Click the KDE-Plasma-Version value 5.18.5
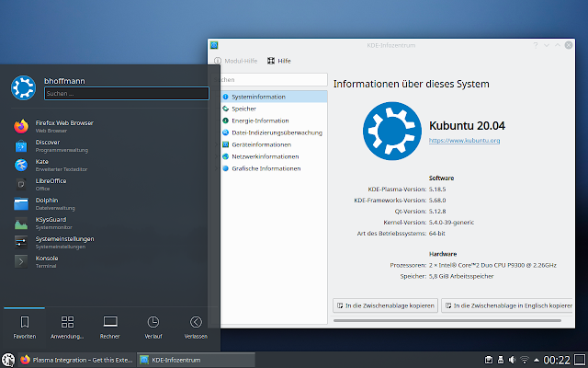This screenshot has width=588, height=368. click(x=437, y=190)
